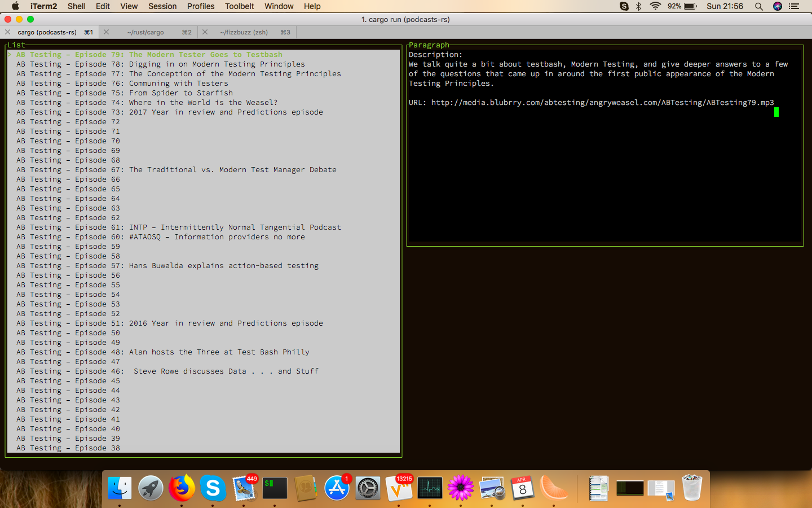Viewport: 812px width, 508px height.
Task: Select Episode 74: Where in the World is the Weasel?
Action: [203, 103]
